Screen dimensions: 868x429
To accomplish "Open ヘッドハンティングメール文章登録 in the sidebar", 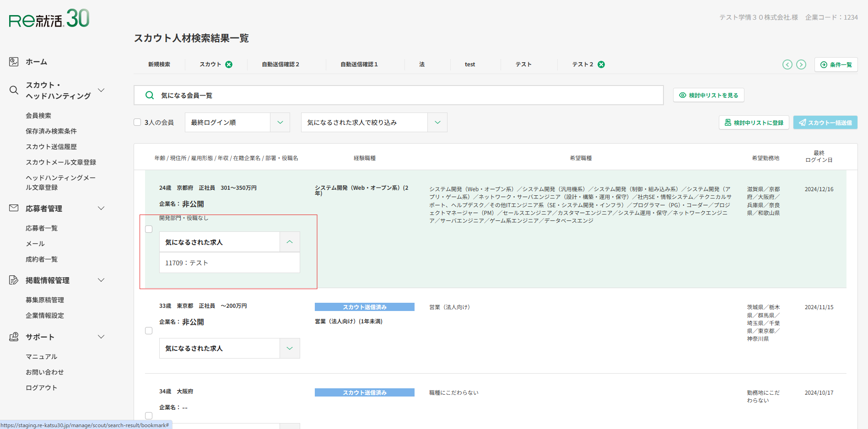I will (x=61, y=182).
